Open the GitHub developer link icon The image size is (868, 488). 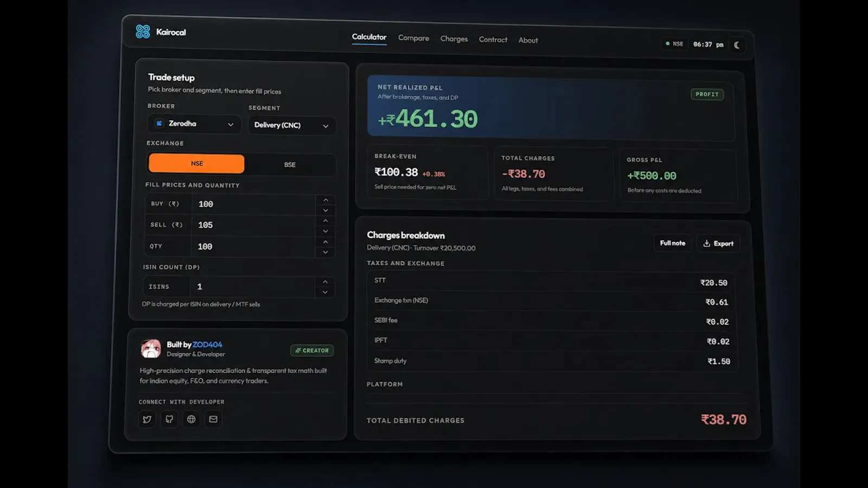[169, 419]
